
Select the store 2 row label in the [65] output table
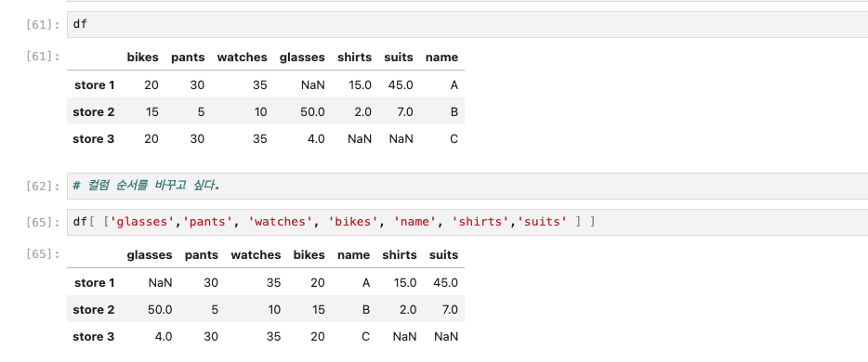click(94, 310)
